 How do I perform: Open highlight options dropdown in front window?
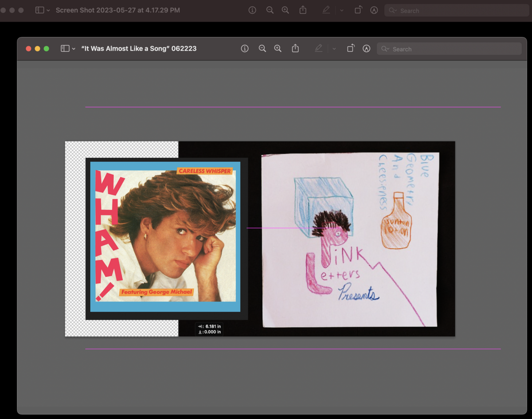[x=334, y=49]
